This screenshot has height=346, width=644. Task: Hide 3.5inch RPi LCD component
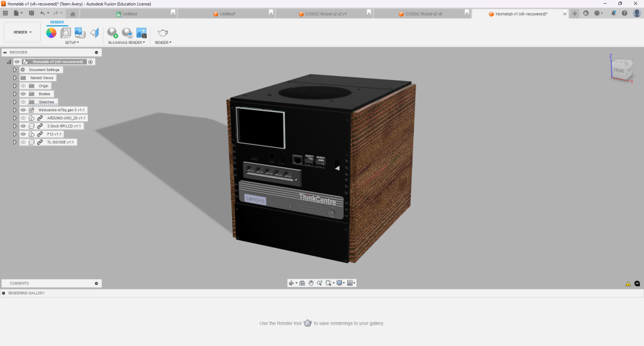(x=23, y=126)
